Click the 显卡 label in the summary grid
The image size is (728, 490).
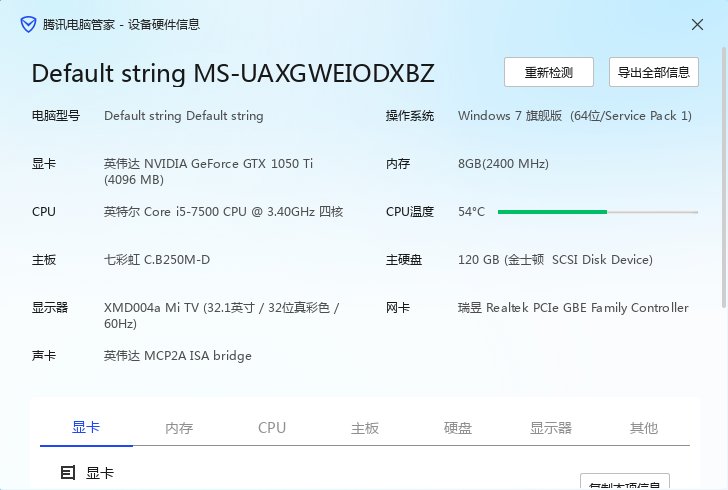coord(44,163)
